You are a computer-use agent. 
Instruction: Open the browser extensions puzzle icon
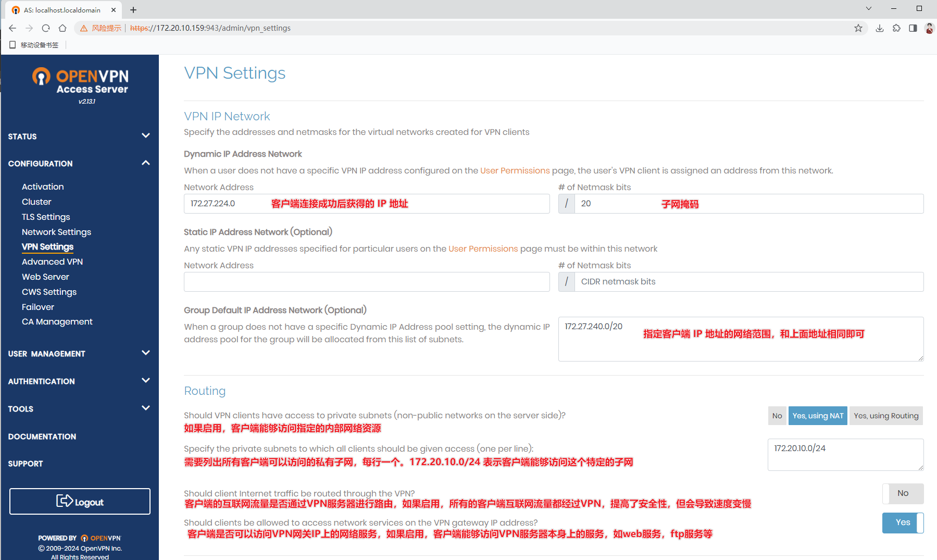(896, 28)
